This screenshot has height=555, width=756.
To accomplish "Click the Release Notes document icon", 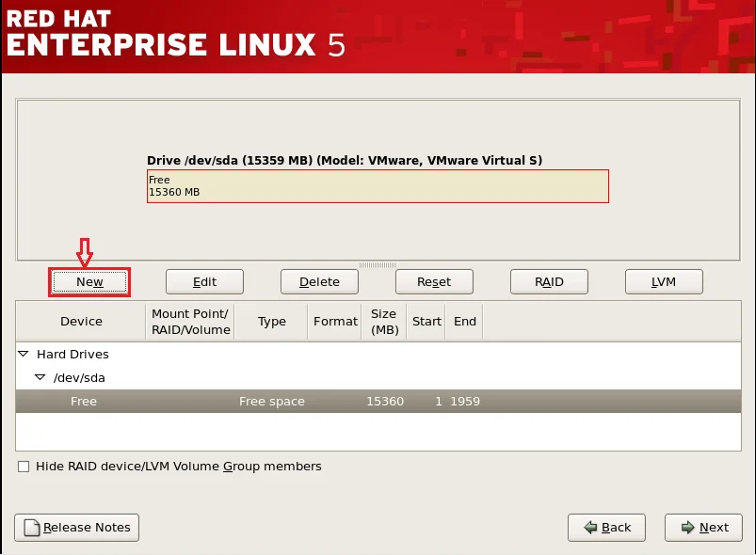I will point(31,528).
